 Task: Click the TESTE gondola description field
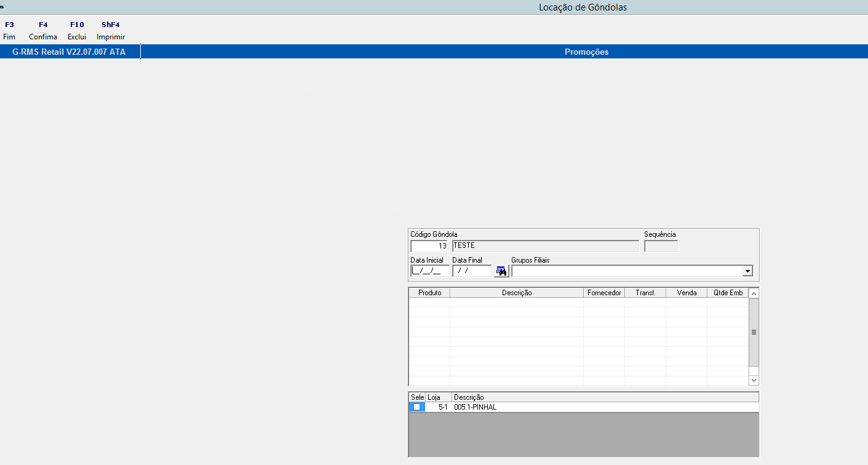click(545, 246)
